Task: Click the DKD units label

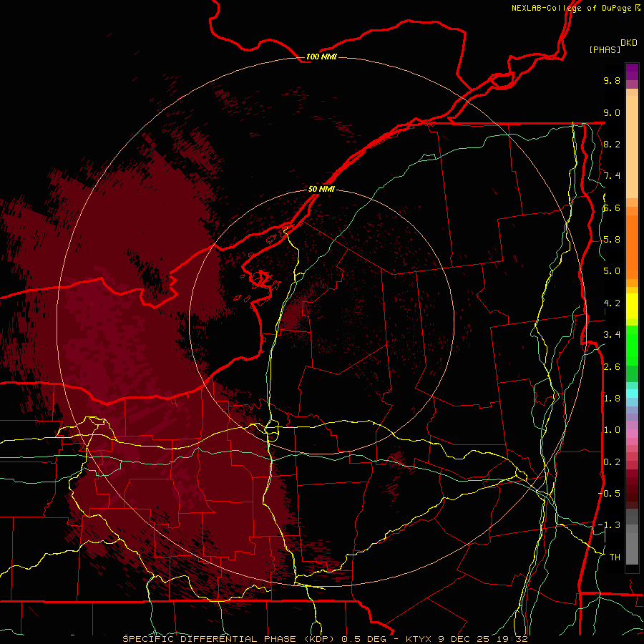Action: pyautogui.click(x=629, y=42)
